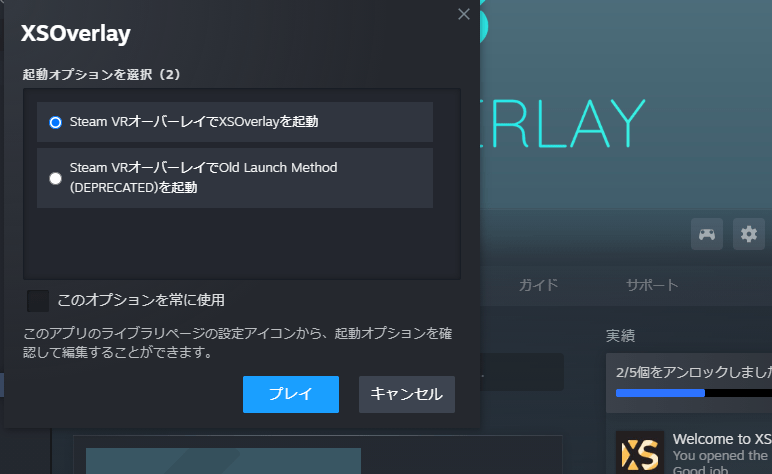Select Old Launch Method (DEPRECATED) radio option
This screenshot has width=772, height=474.
point(56,178)
